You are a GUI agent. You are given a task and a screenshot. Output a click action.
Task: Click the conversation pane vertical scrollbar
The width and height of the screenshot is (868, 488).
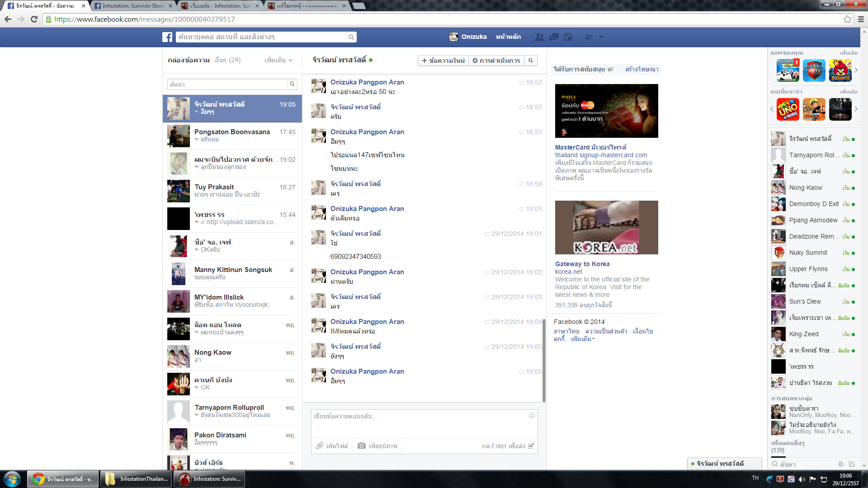[x=544, y=360]
